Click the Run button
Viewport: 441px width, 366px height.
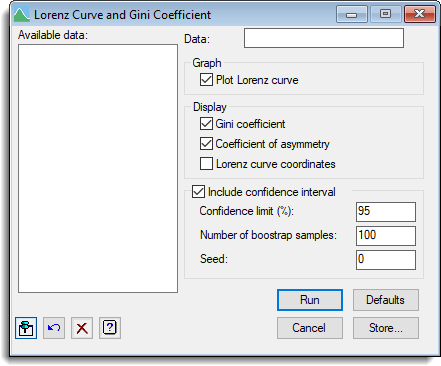(310, 300)
